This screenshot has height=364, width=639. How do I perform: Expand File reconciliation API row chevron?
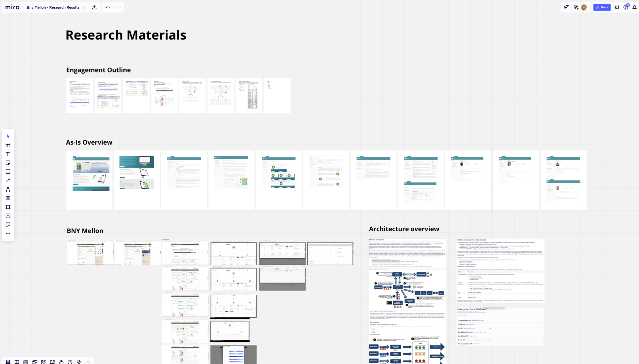[543, 344]
